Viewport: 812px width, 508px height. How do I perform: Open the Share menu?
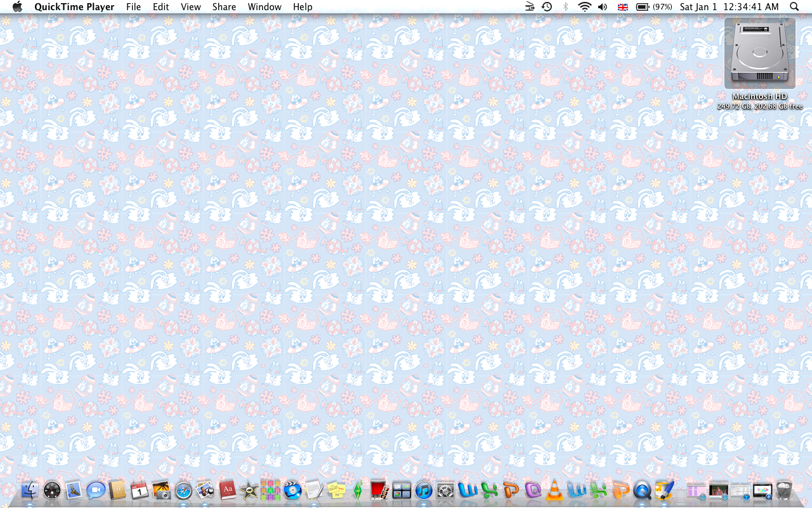point(224,7)
